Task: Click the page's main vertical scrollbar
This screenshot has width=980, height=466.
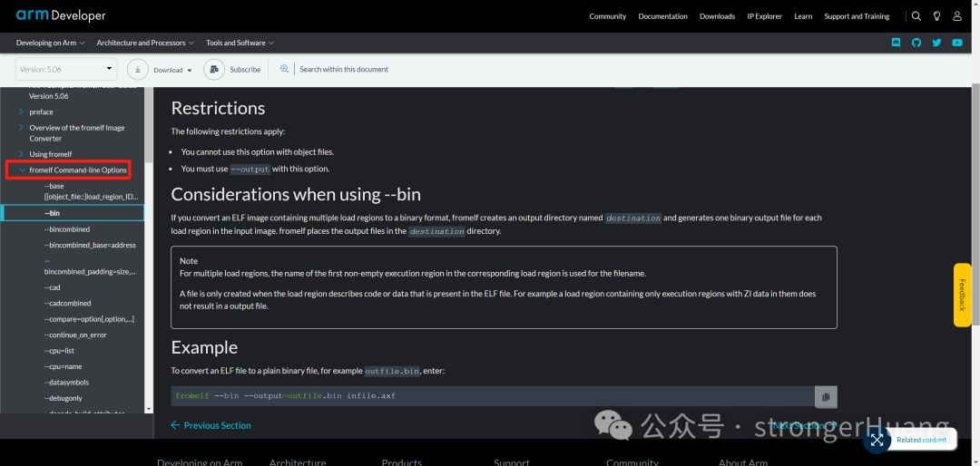Action: [x=975, y=206]
